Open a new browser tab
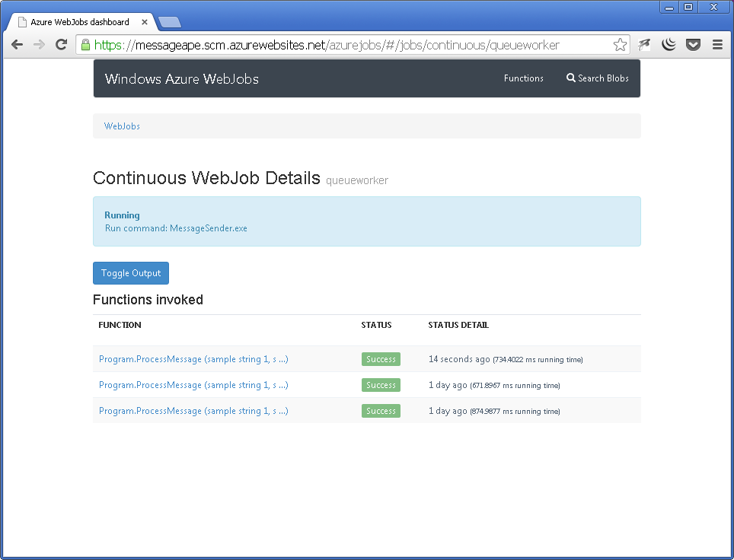Screen dimensions: 734x560 [170, 22]
